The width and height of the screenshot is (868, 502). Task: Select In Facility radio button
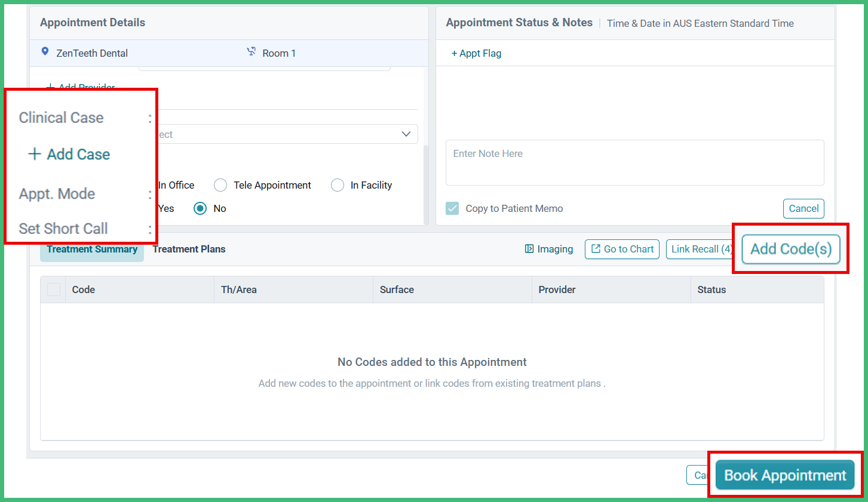(x=338, y=185)
